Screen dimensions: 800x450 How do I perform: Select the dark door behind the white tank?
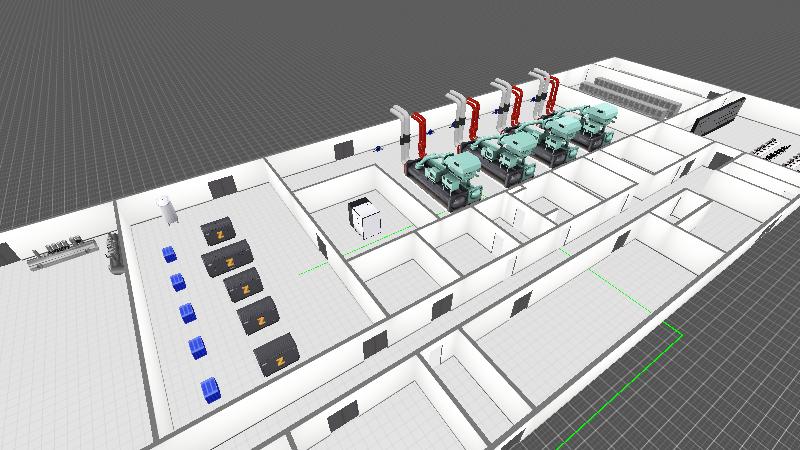(x=221, y=186)
